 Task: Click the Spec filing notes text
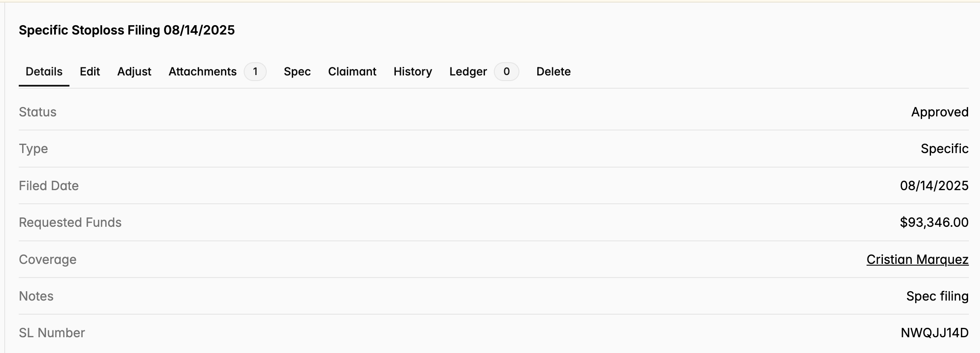tap(937, 296)
